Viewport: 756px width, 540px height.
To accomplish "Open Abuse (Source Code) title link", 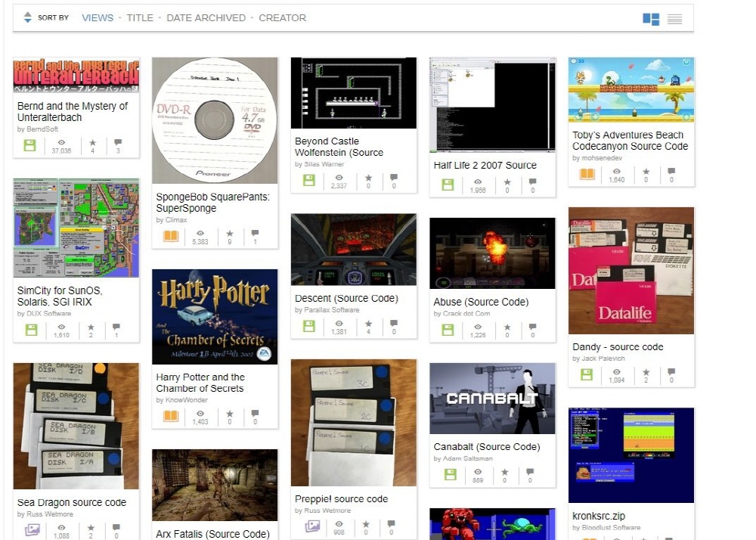I will [481, 302].
